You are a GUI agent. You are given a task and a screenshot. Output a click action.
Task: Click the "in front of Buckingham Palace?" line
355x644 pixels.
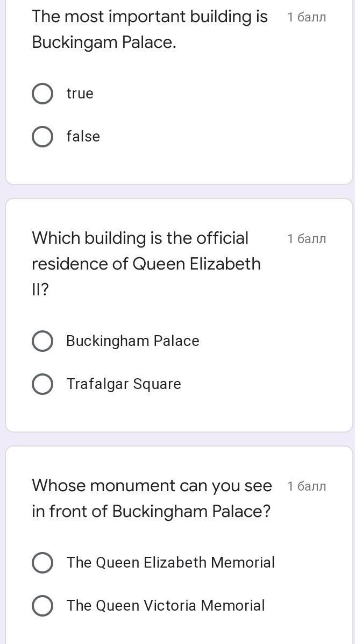pyautogui.click(x=151, y=512)
